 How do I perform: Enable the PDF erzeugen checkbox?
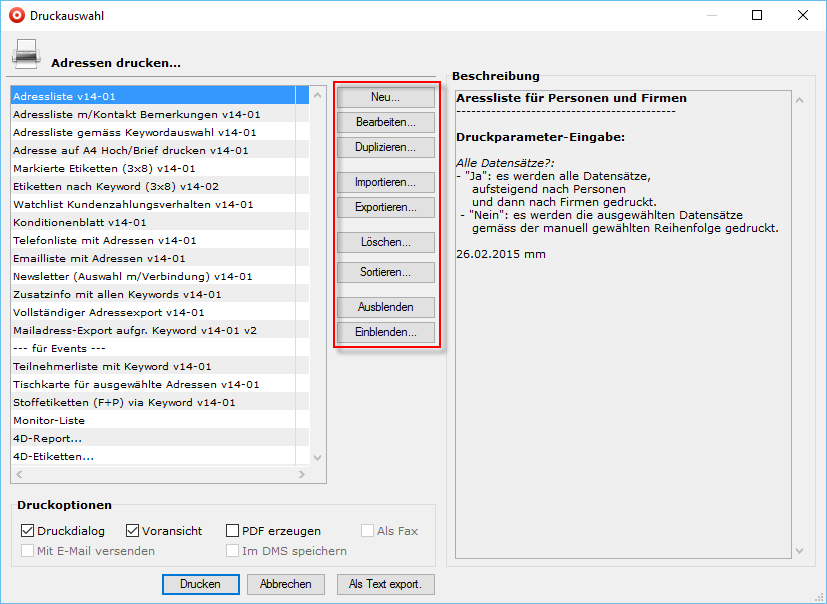tap(233, 531)
